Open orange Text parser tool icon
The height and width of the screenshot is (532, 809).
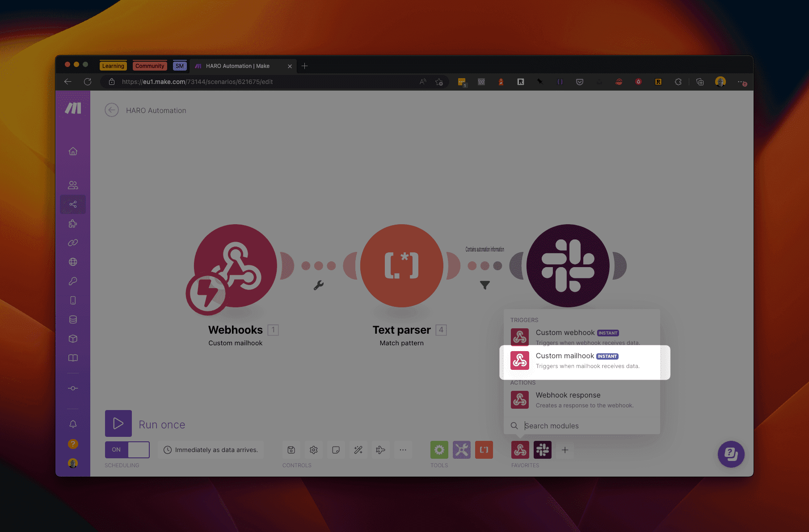484,450
